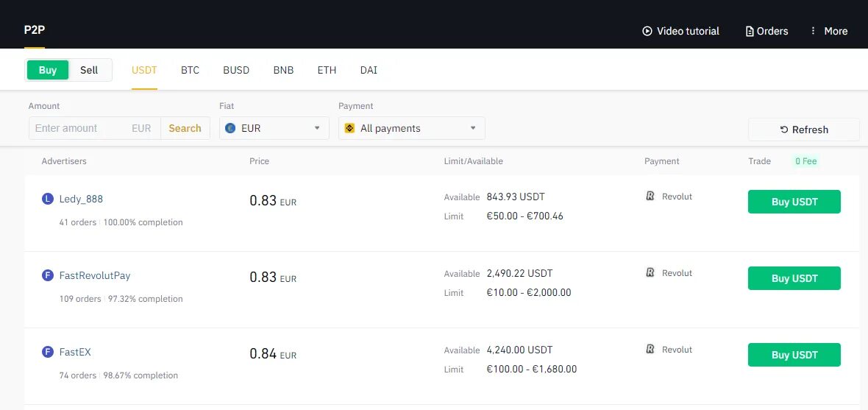Screen dimensions: 868x410
Task: Select the ETH crypto tab
Action: coord(327,71)
